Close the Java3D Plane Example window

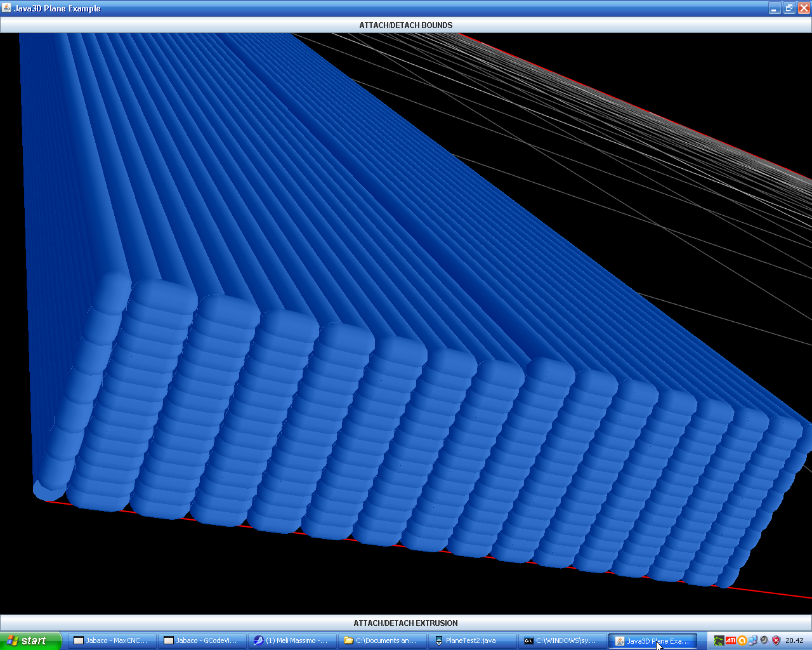804,8
